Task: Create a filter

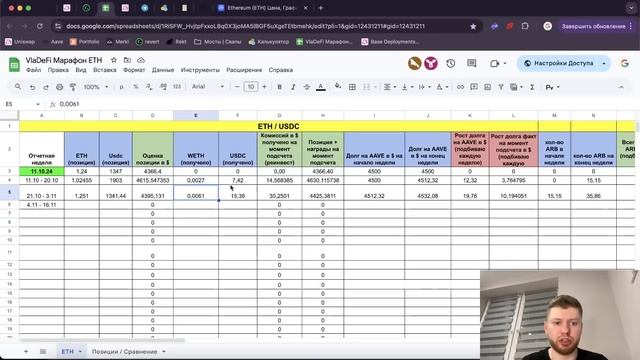Action: pos(501,87)
